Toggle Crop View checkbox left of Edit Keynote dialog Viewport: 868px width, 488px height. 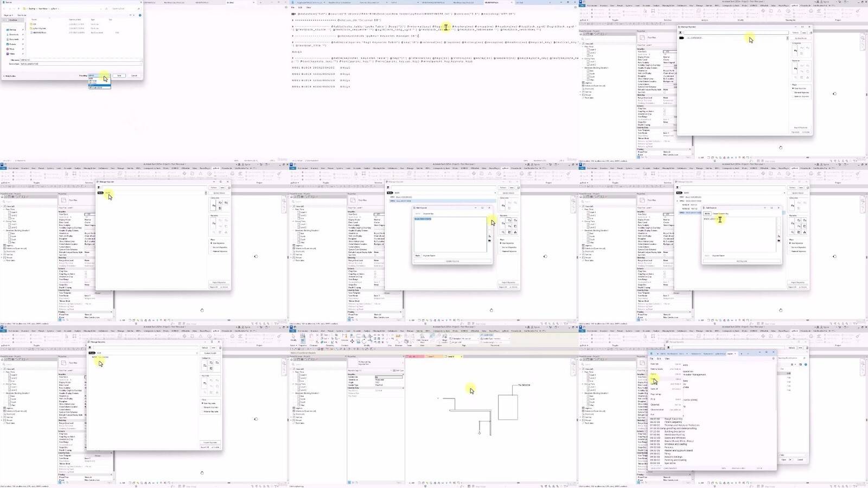[375, 271]
